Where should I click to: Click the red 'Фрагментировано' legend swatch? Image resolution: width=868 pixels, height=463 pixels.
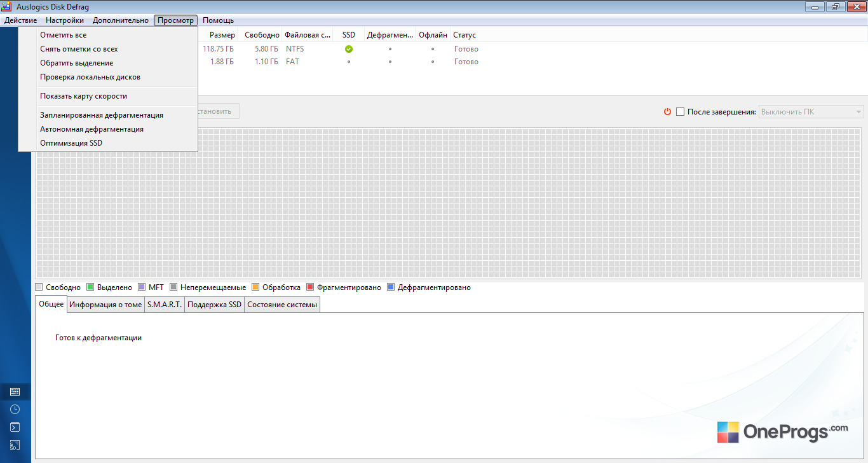[x=310, y=287]
